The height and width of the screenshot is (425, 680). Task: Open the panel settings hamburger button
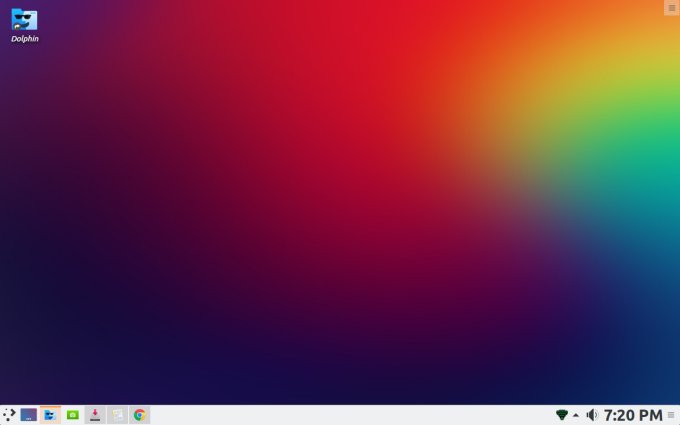coord(671,415)
